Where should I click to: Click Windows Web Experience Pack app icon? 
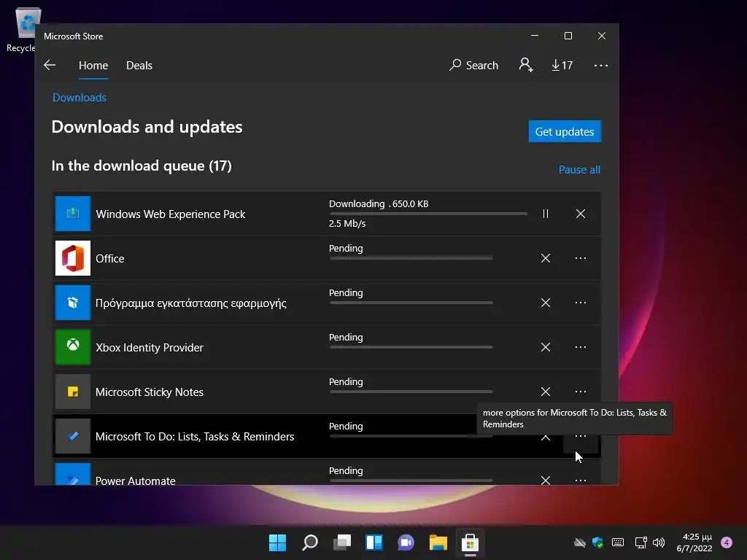click(x=73, y=214)
